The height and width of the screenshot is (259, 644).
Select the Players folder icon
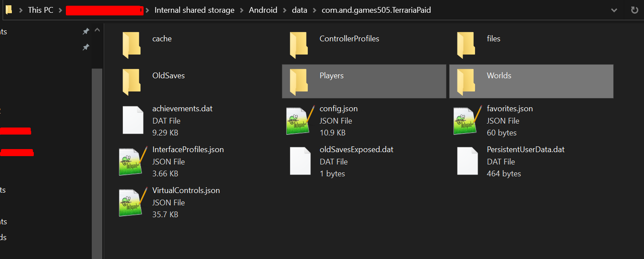coord(299,82)
